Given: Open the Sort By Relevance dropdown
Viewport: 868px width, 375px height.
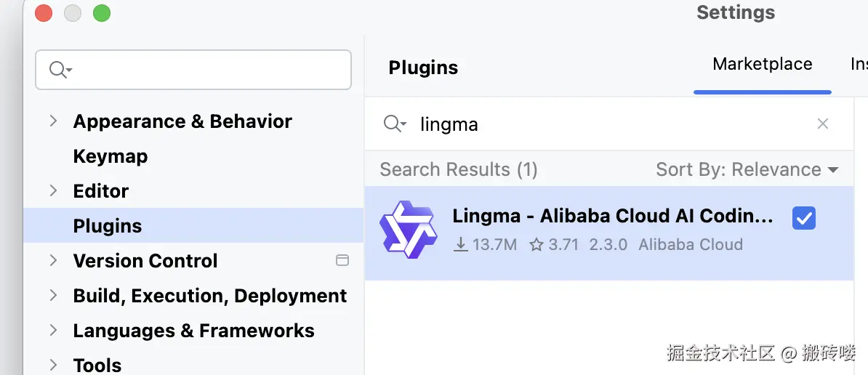Looking at the screenshot, I should tap(747, 170).
